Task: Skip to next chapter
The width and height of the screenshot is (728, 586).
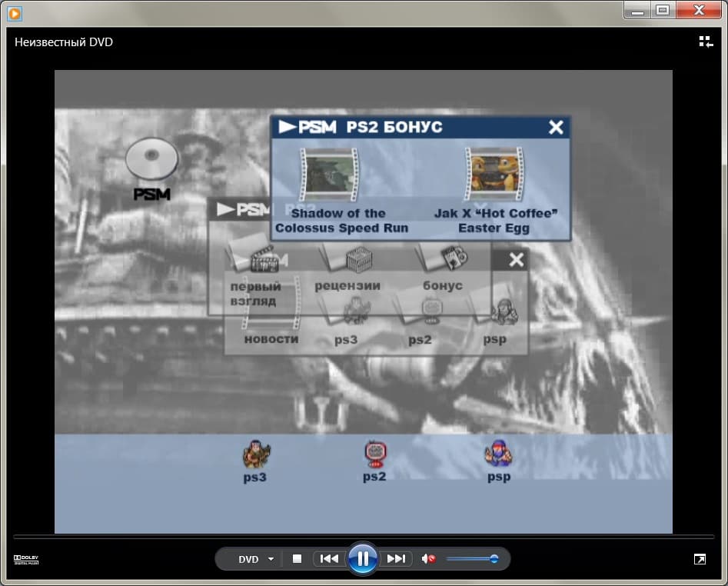Action: pyautogui.click(x=396, y=558)
